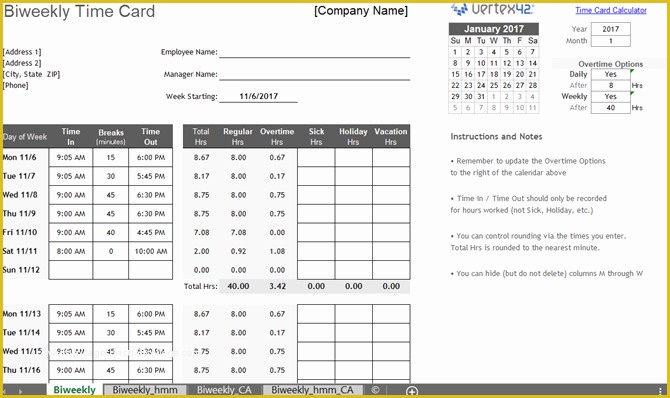Select Tue 11/14 Breaks cell showing 30

coord(111,333)
